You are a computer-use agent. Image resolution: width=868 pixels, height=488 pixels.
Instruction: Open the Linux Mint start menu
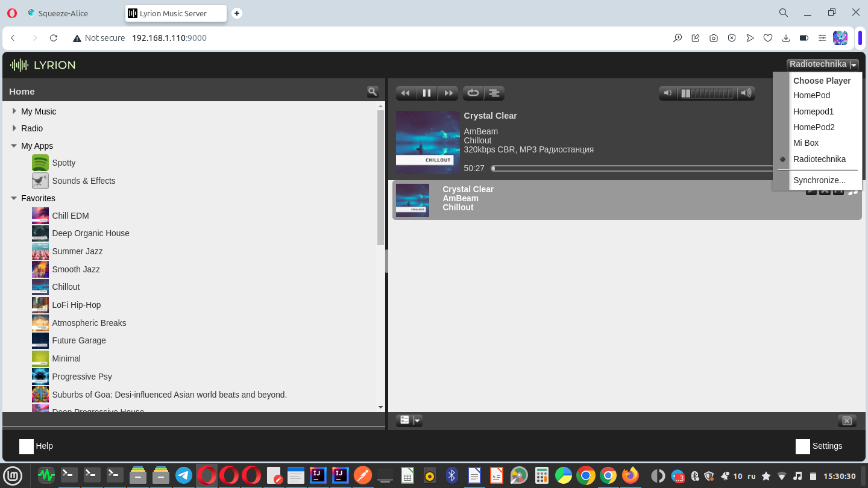point(13,475)
